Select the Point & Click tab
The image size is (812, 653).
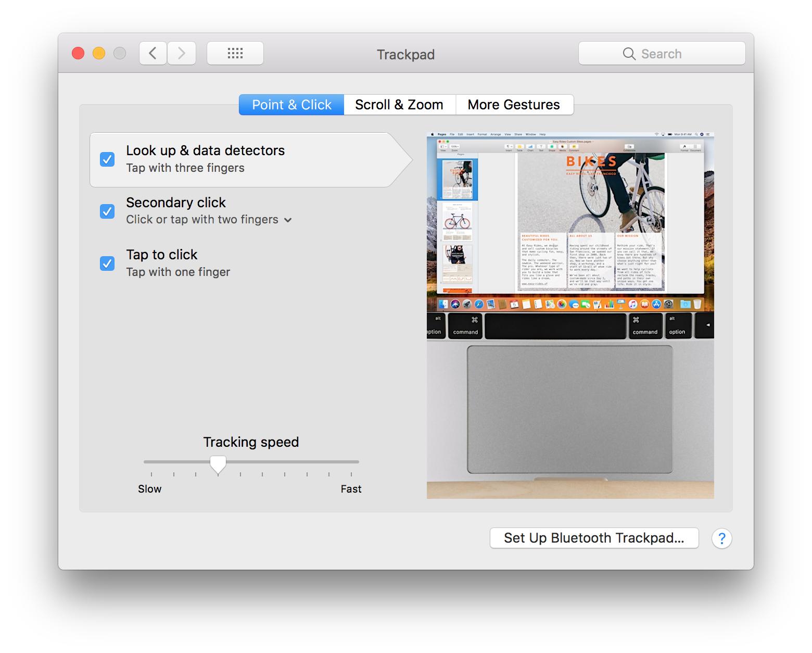291,105
